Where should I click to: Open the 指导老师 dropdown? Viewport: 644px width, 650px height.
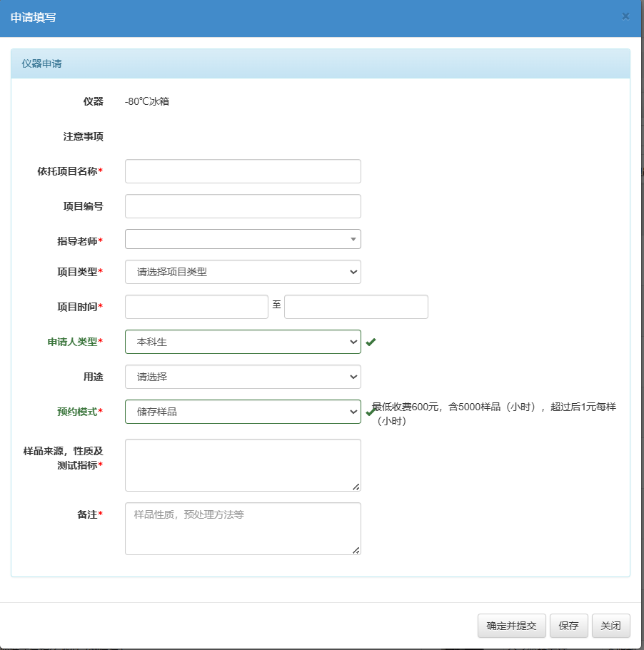coord(243,239)
